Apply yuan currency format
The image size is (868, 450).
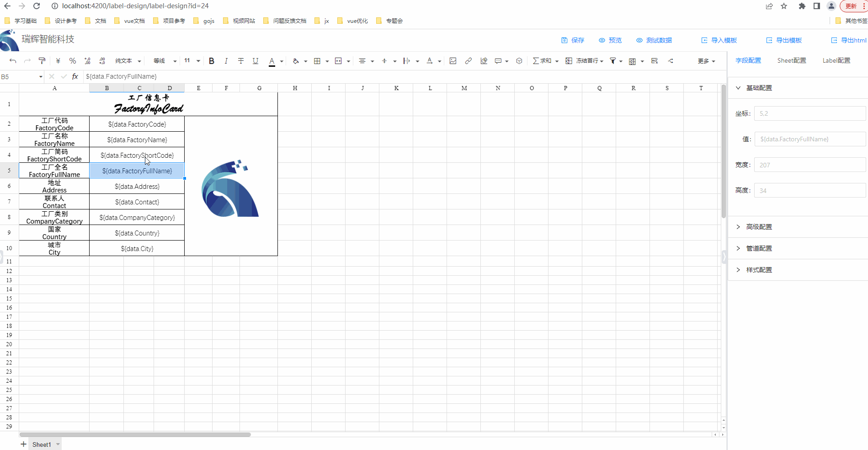point(58,61)
